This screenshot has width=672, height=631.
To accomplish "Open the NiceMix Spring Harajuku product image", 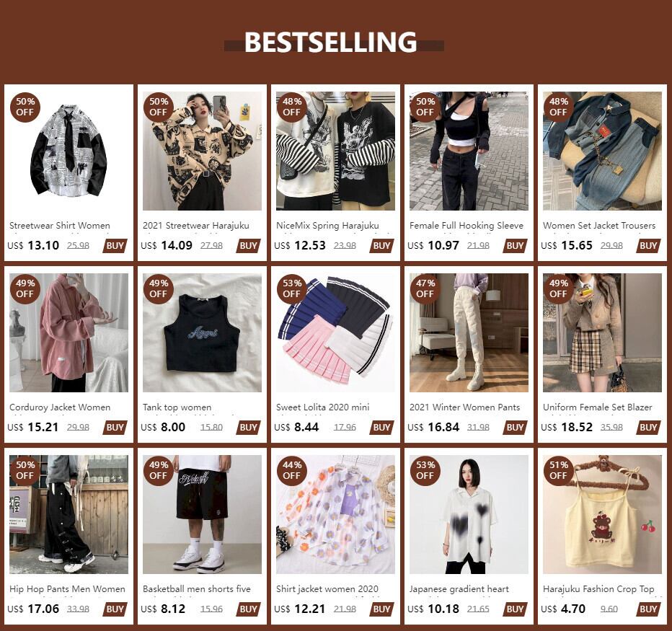I will pos(335,151).
